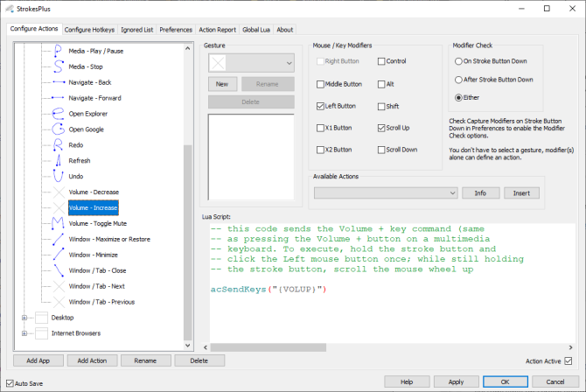Open the Gesture dropdown list

coord(289,63)
